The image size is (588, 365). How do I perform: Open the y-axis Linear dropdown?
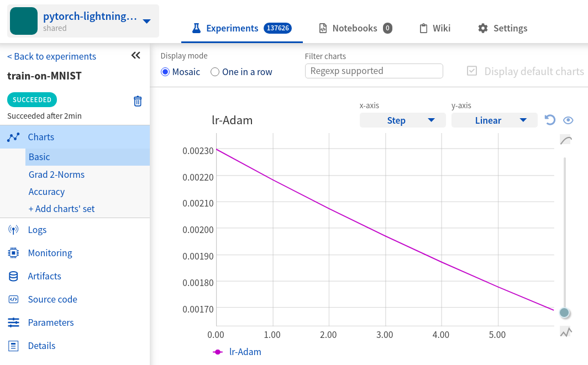coord(494,120)
